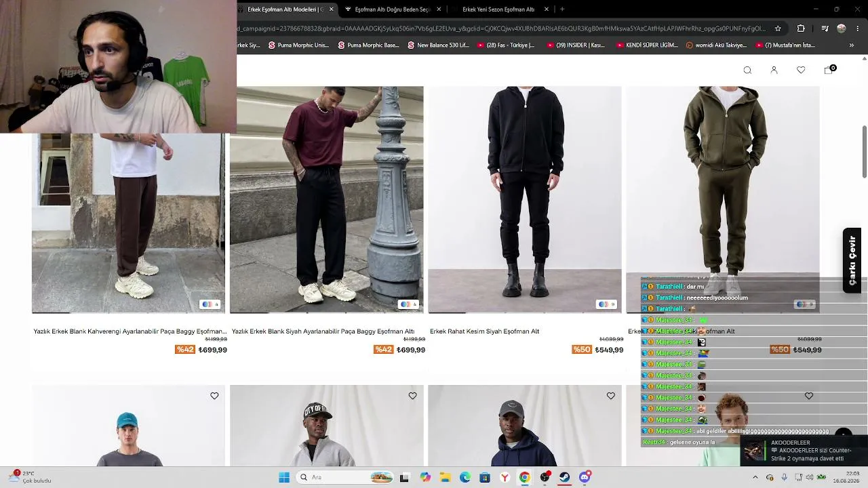The width and height of the screenshot is (868, 488).
Task: Open the Chrome extensions puzzle icon
Action: 801,28
